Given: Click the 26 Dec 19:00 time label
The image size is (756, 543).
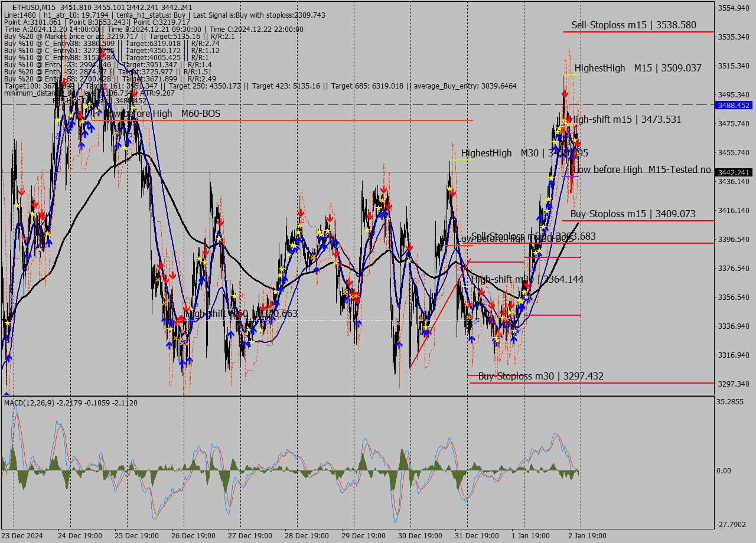Looking at the screenshot, I should (194, 536).
